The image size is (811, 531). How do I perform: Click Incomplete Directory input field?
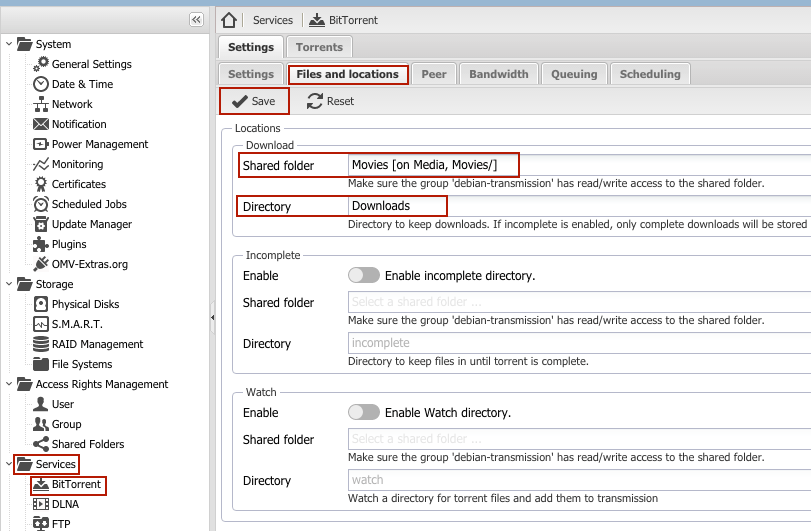[579, 343]
